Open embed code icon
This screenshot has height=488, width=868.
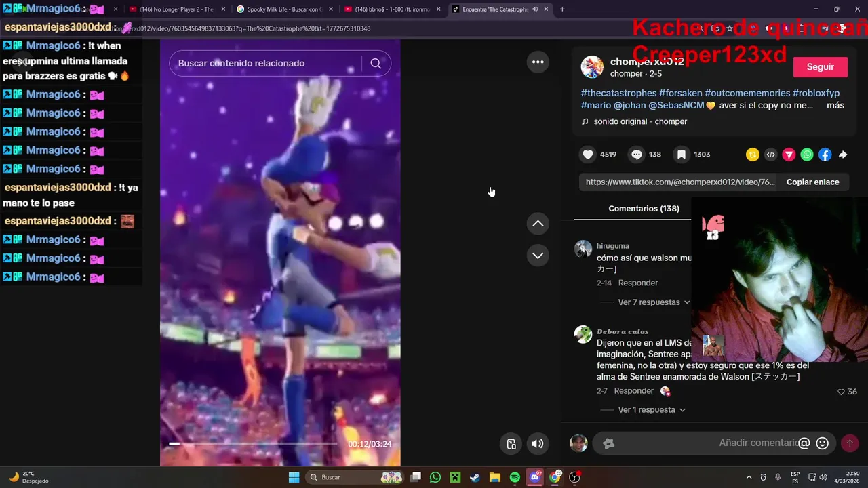coord(770,155)
